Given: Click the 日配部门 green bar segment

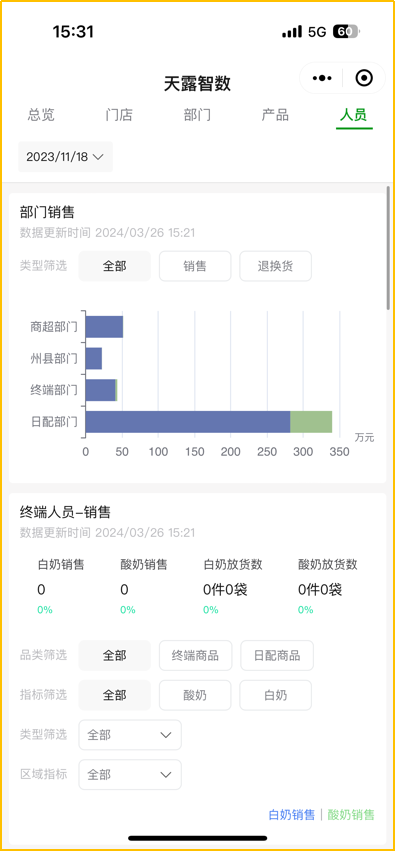Looking at the screenshot, I should (x=311, y=422).
